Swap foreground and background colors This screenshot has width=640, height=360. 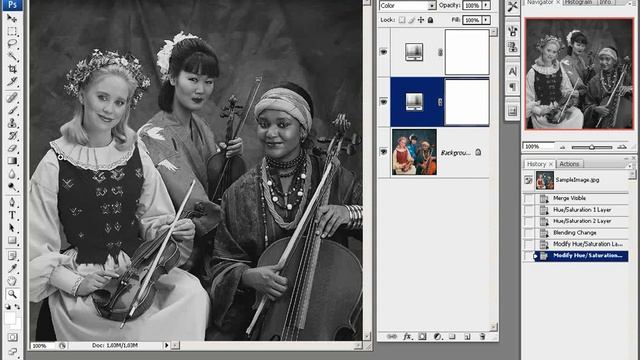click(17, 307)
